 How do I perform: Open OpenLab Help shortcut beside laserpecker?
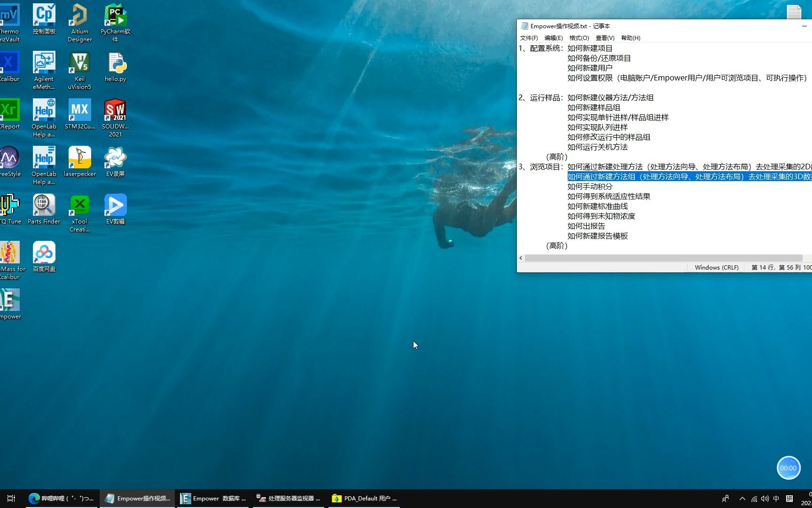click(x=44, y=166)
